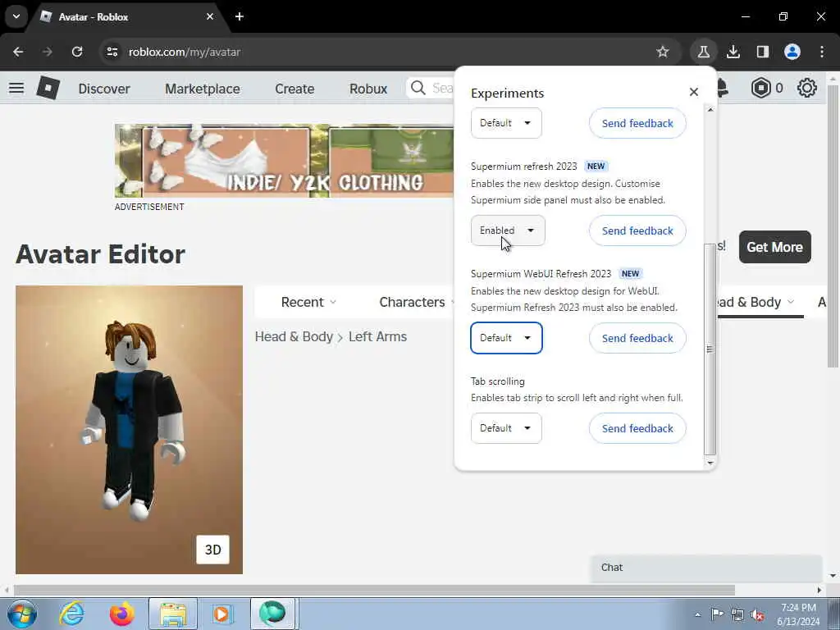Reload the Roblox page
The width and height of the screenshot is (840, 630).
pyautogui.click(x=77, y=52)
